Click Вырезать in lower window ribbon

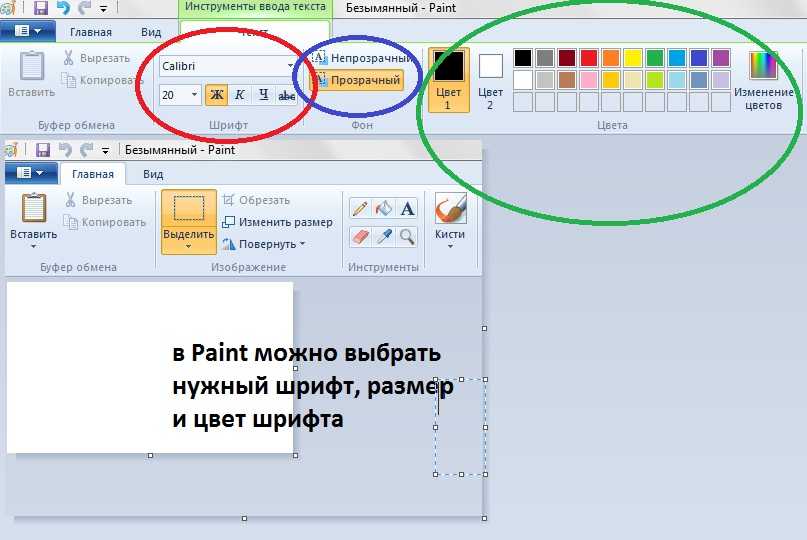pos(98,200)
